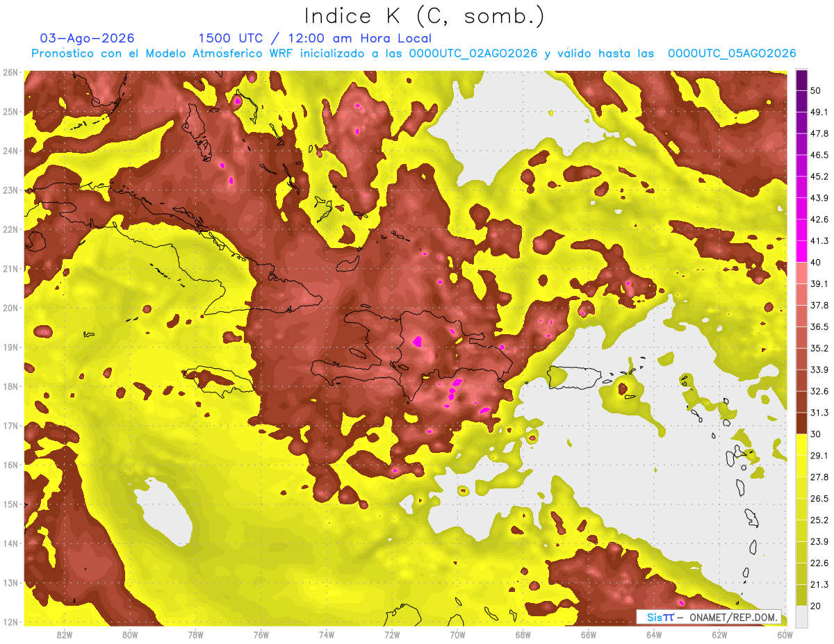The image size is (834, 644).
Task: Click the "31.3" color scale label
Action: pyautogui.click(x=819, y=413)
